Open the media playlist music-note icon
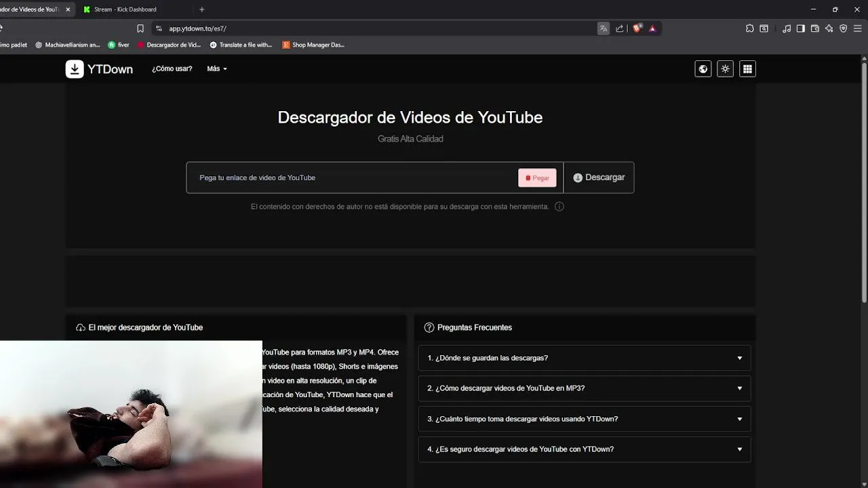The width and height of the screenshot is (868, 488). pyautogui.click(x=787, y=28)
